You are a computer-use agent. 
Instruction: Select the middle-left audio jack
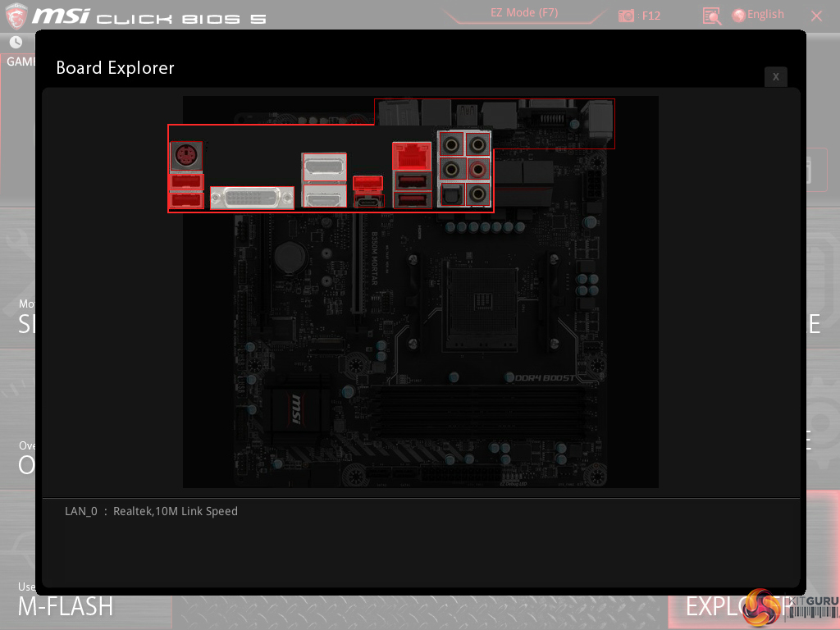(451, 169)
